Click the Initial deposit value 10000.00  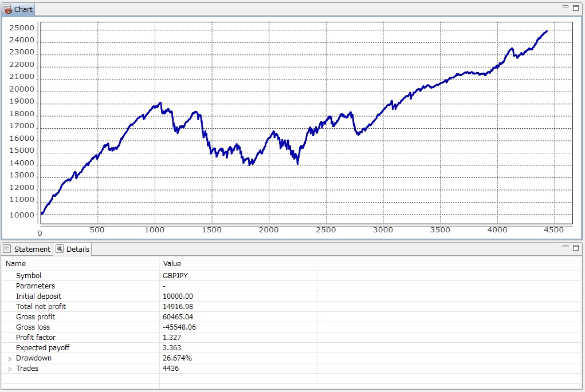click(178, 296)
